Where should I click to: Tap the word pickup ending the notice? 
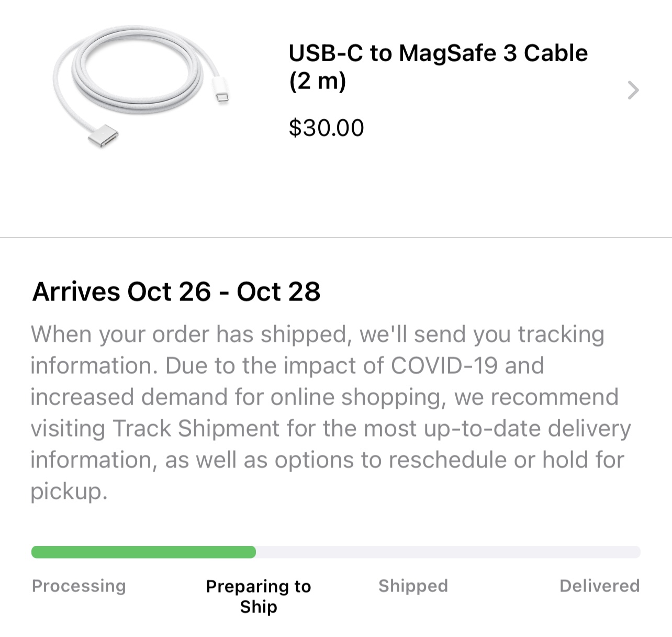69,491
